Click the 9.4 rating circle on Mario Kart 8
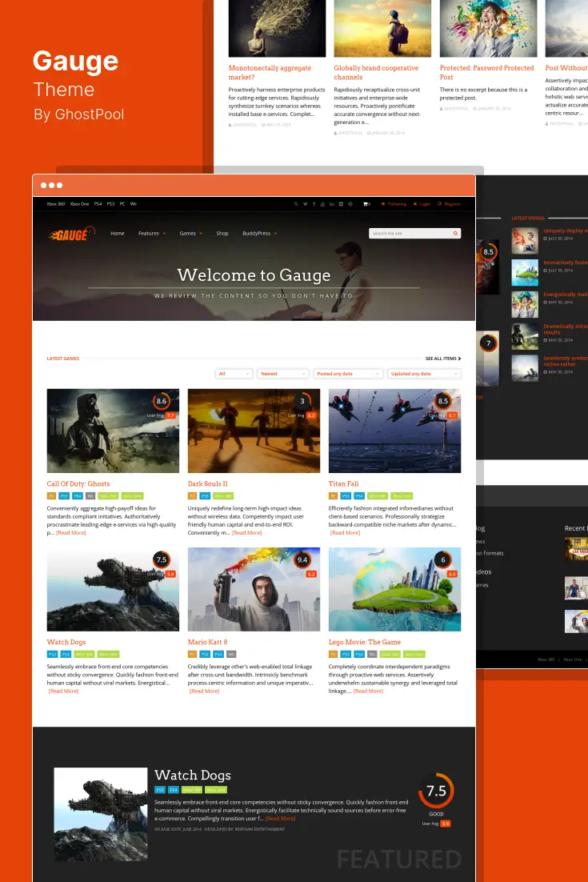The width and height of the screenshot is (588, 882). tap(302, 559)
